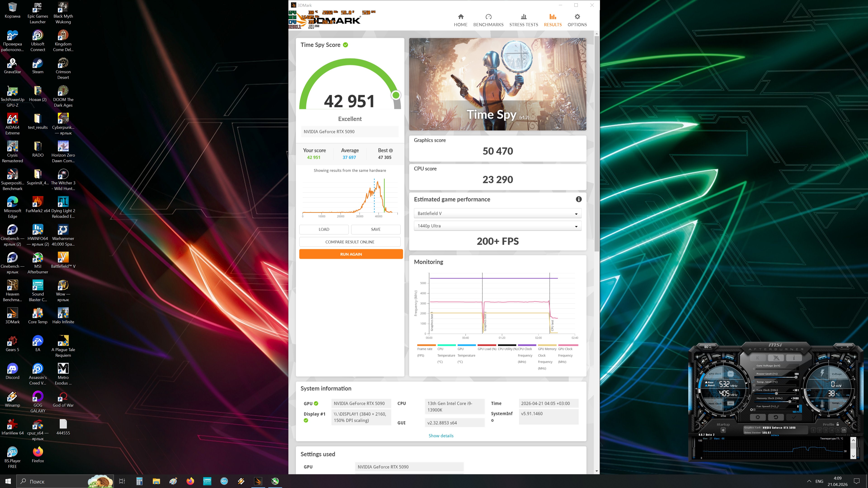The height and width of the screenshot is (488, 868).
Task: Open Afterburner settings gear button
Action: [757, 417]
